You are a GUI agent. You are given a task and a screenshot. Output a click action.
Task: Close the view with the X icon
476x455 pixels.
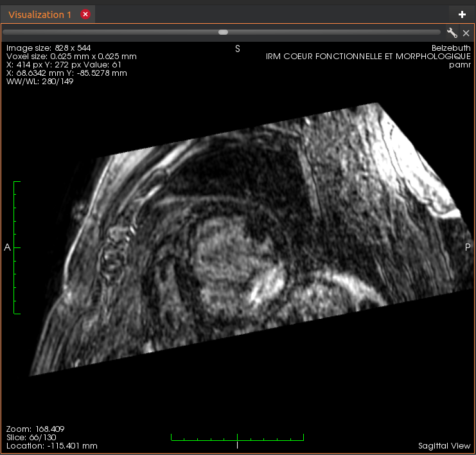click(x=466, y=33)
